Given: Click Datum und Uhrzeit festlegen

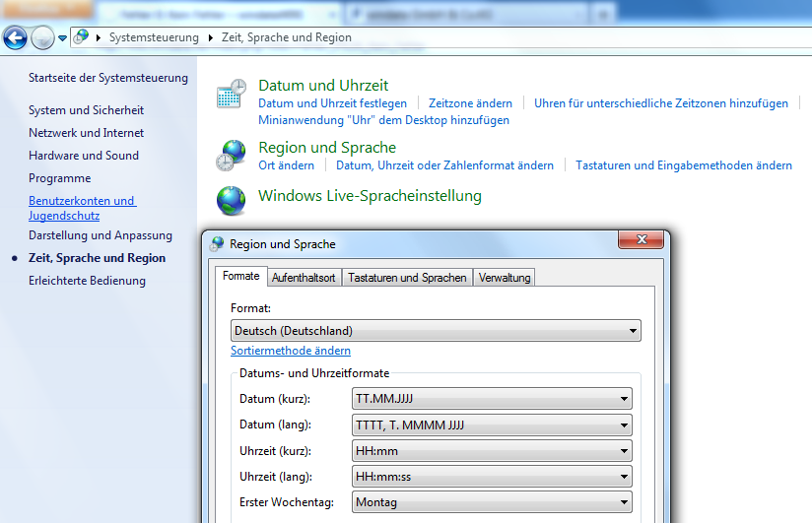Looking at the screenshot, I should (x=332, y=103).
